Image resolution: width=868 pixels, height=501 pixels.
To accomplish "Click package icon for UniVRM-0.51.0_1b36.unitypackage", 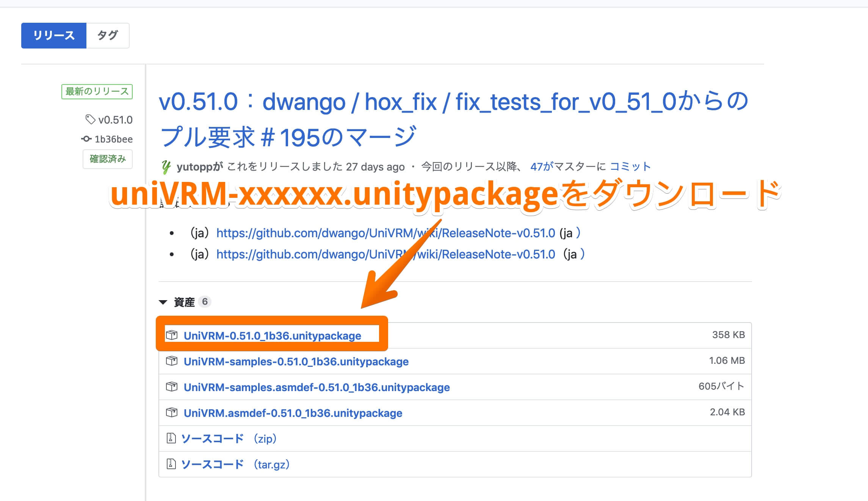I will pyautogui.click(x=172, y=335).
